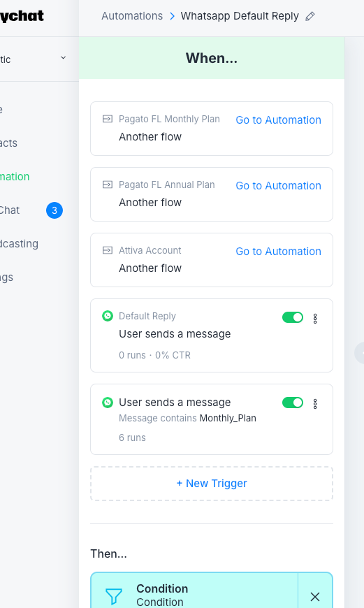Open the Automation section in sidebar
This screenshot has height=608, width=364.
pos(15,176)
